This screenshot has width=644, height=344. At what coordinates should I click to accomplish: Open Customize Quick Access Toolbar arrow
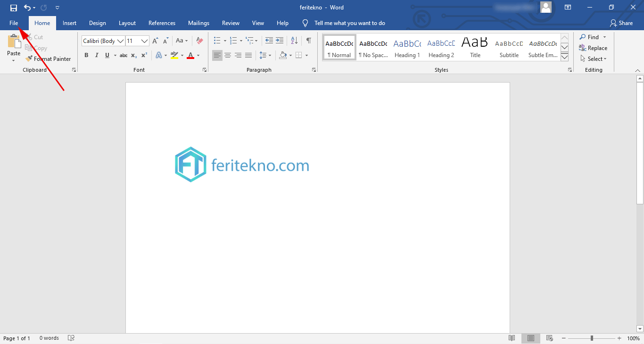click(x=57, y=8)
